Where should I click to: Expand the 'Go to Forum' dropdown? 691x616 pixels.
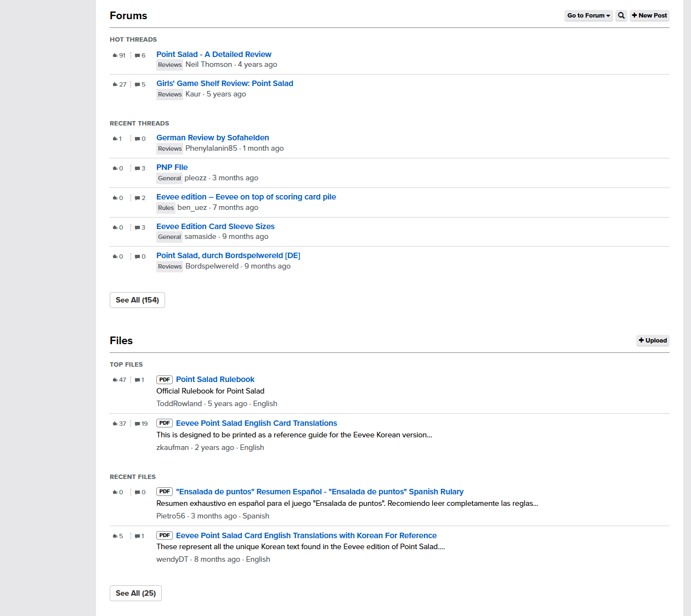tap(588, 15)
